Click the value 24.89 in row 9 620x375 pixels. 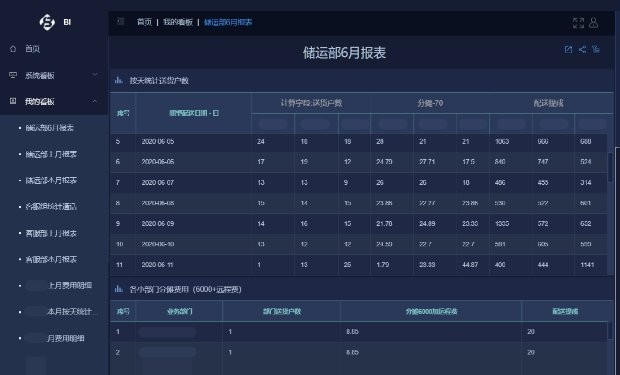pos(427,223)
